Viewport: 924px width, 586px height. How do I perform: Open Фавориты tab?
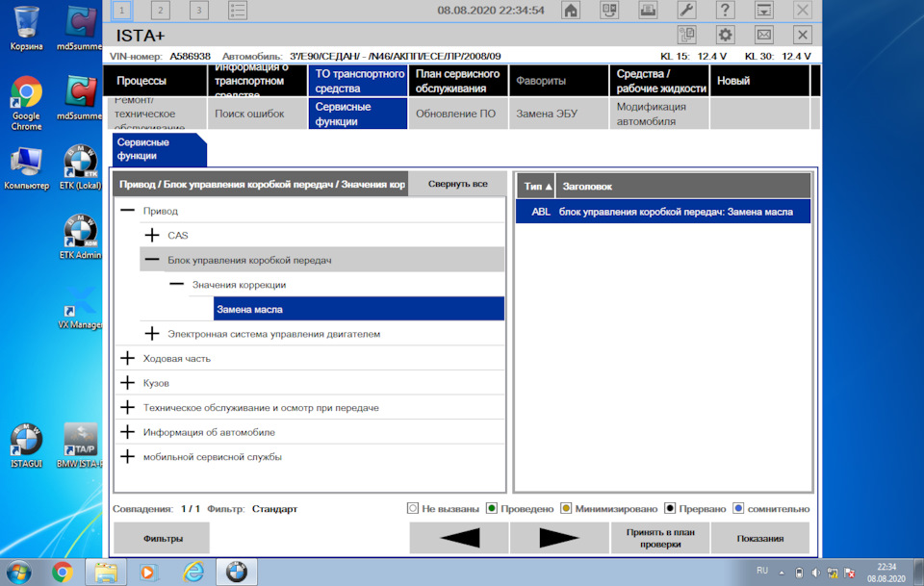558,81
